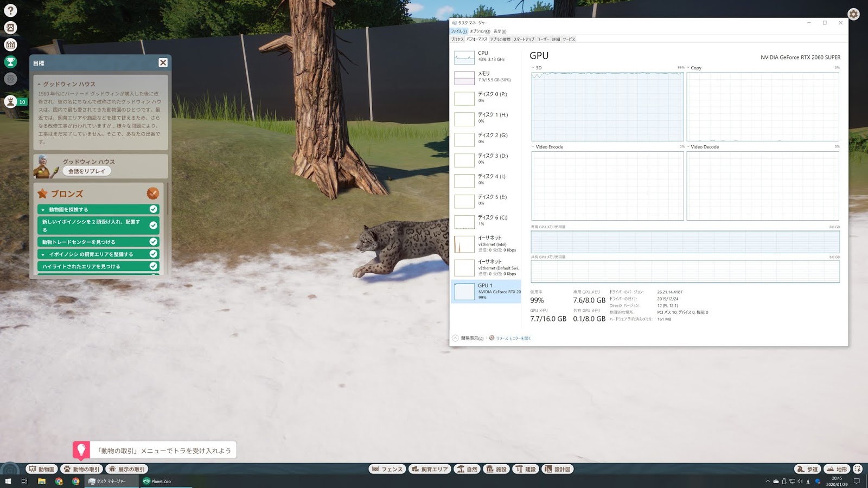This screenshot has height=488, width=868.
Task: Switch to ユーザー tab in Task Manager
Action: point(543,40)
